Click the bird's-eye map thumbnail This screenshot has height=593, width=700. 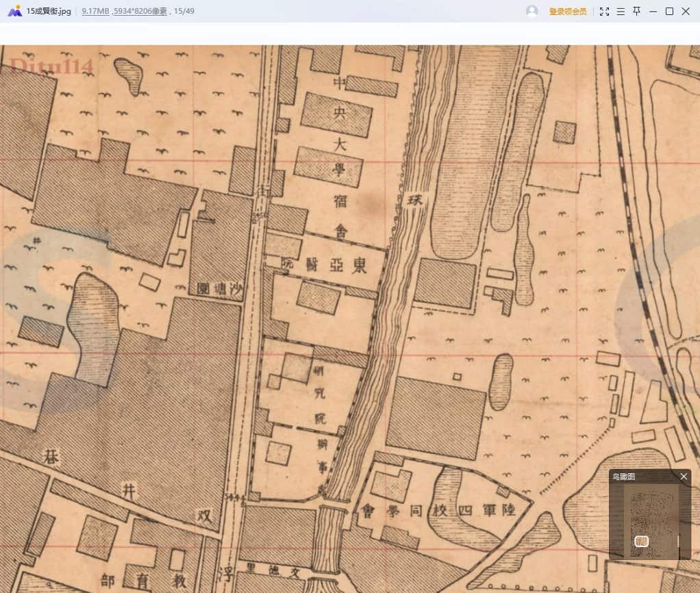point(651,522)
